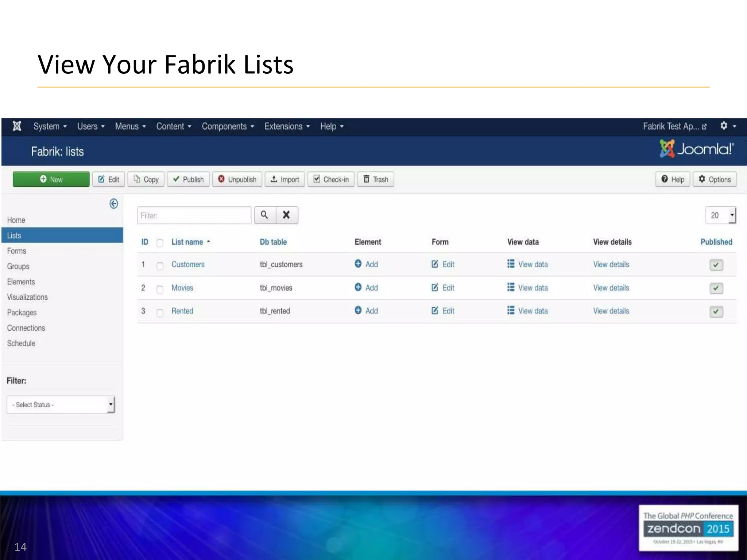Check the Customers row checkbox
747x560 pixels.
160,266
